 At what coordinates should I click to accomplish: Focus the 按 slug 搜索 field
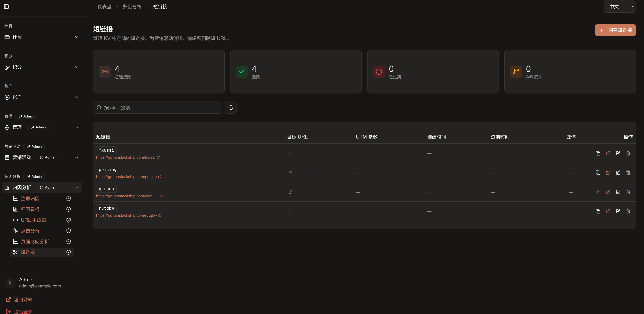[158, 108]
